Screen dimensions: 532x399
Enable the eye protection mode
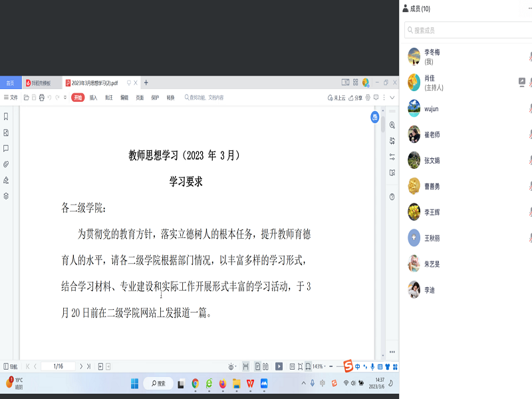pos(231,366)
